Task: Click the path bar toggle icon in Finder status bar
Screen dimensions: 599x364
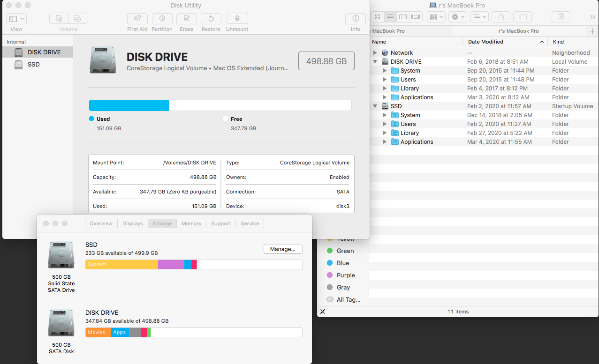Action: click(323, 312)
